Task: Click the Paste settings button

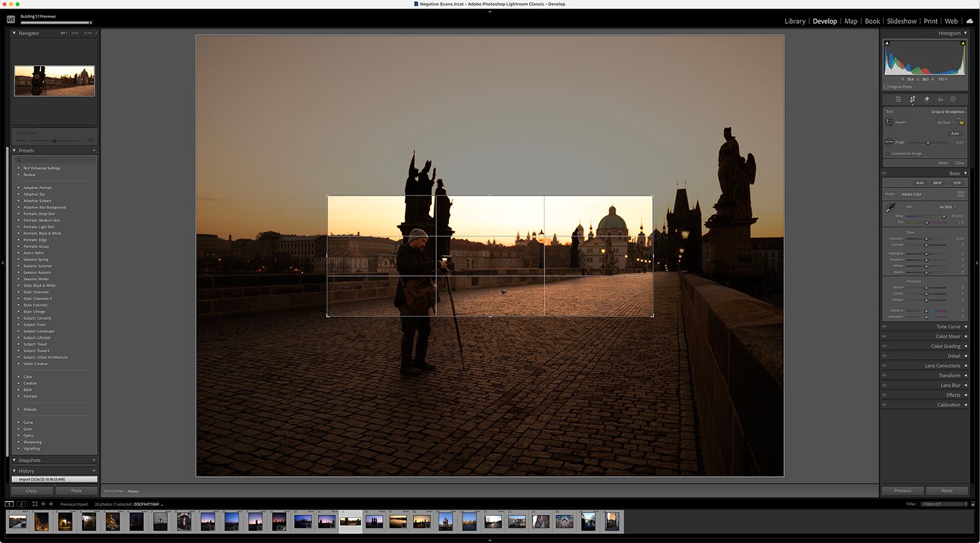Action: coord(77,490)
